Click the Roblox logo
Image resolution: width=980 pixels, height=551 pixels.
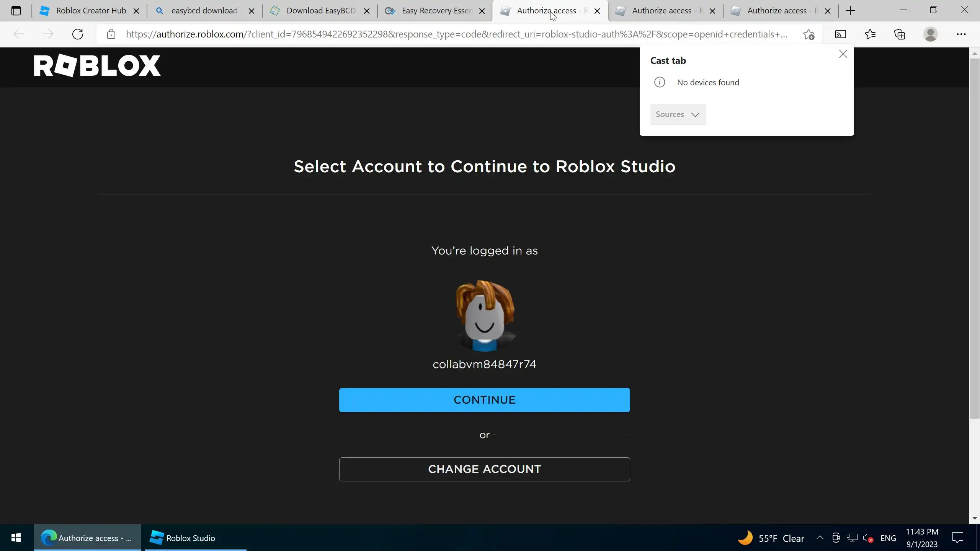tap(97, 66)
